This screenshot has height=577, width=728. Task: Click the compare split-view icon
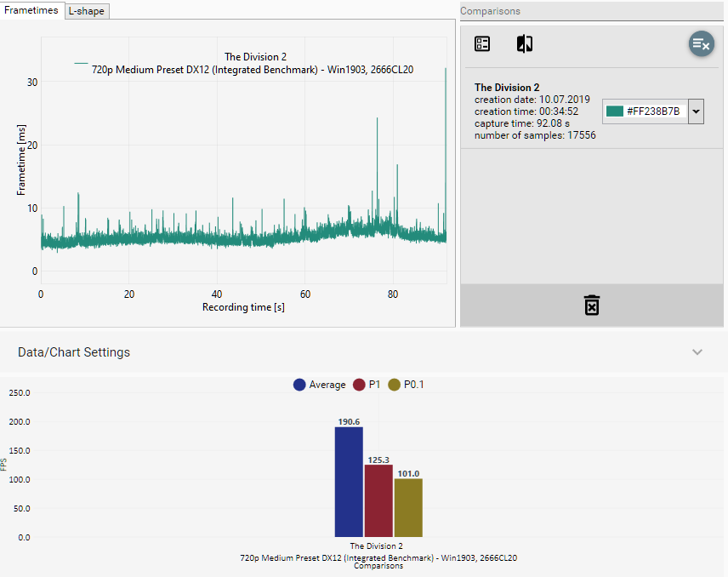point(525,43)
